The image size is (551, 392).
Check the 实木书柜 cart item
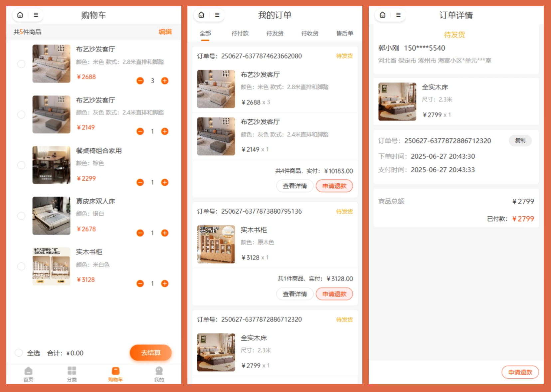tap(21, 266)
